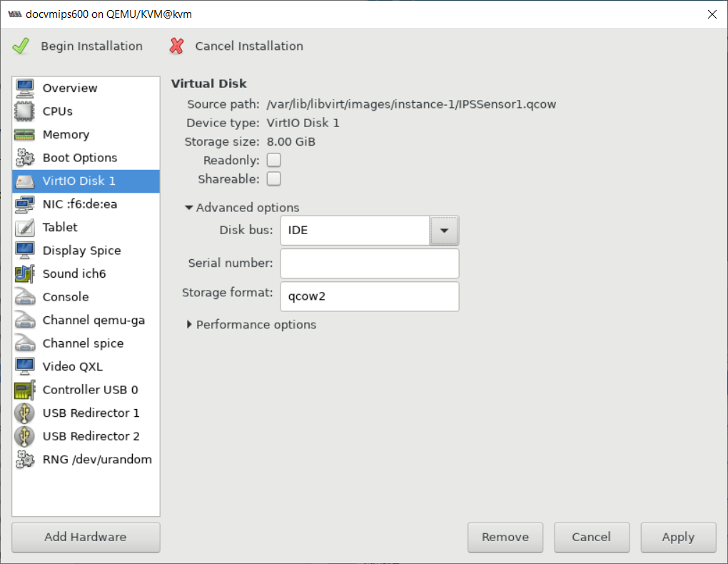Click the green checkmark Begin Installation icon
728x564 pixels.
click(x=21, y=46)
